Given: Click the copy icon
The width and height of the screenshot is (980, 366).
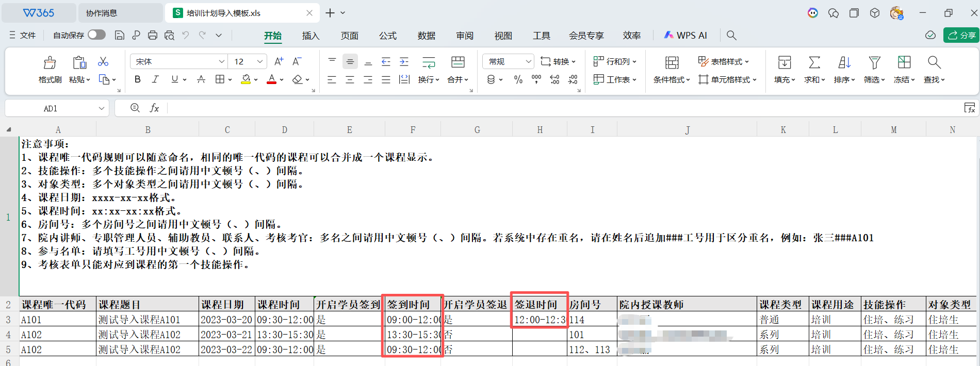Looking at the screenshot, I should click(104, 79).
